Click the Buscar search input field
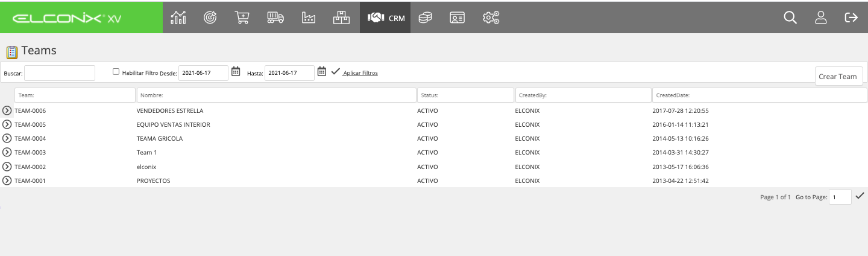 click(x=60, y=73)
